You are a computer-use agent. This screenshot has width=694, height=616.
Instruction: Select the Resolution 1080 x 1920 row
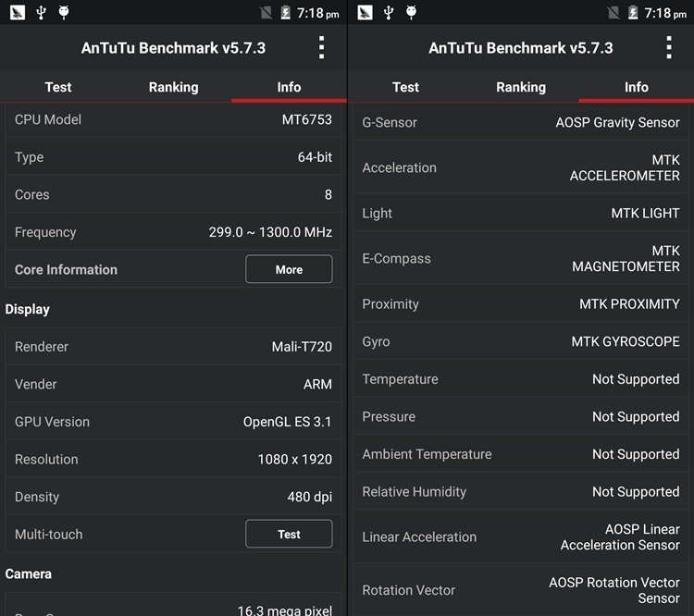(173, 460)
